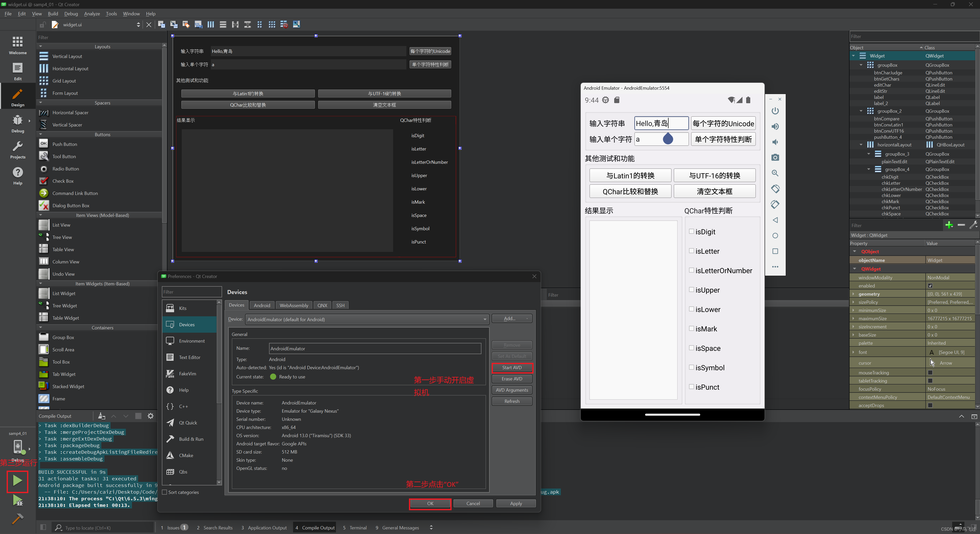Click Lay Out Horizontally toolbar icon
This screenshot has width=980, height=534.
pyautogui.click(x=211, y=24)
